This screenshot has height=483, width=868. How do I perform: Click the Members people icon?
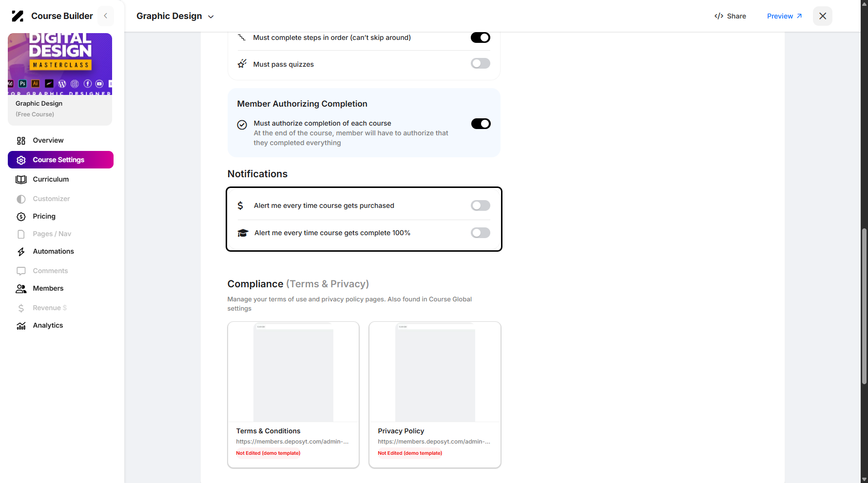[21, 289]
